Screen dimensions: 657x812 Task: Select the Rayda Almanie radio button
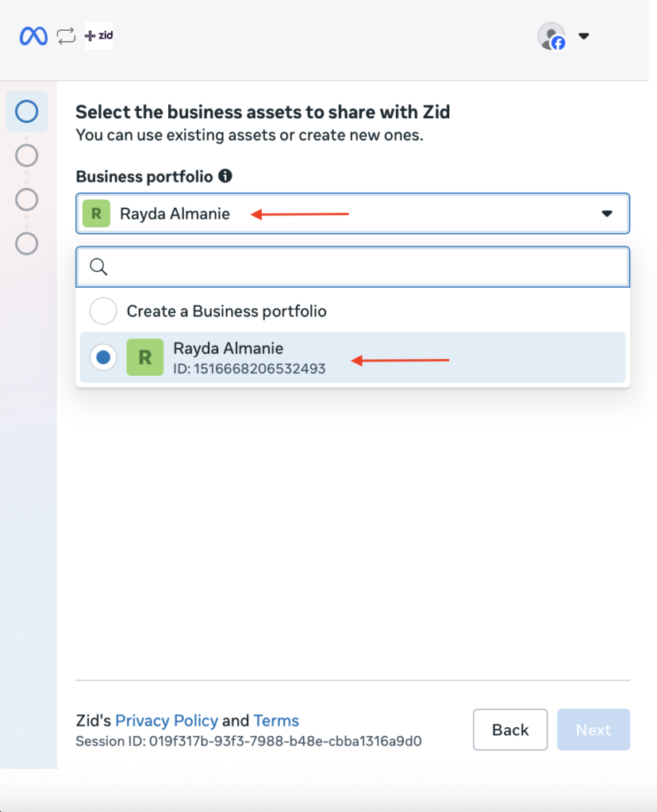pos(103,358)
